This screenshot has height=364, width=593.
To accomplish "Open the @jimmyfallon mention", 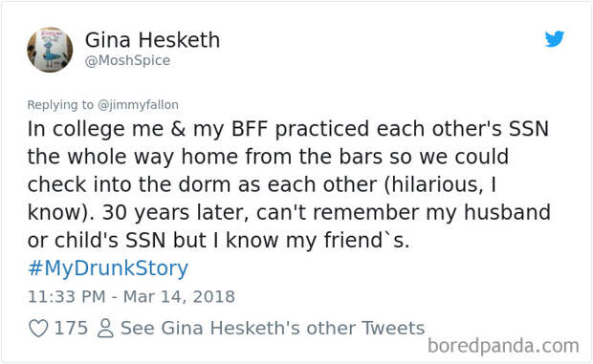I will pos(138,105).
